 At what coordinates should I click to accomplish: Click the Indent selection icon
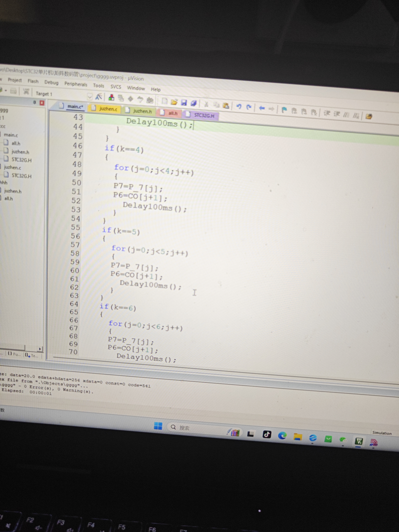[327, 113]
